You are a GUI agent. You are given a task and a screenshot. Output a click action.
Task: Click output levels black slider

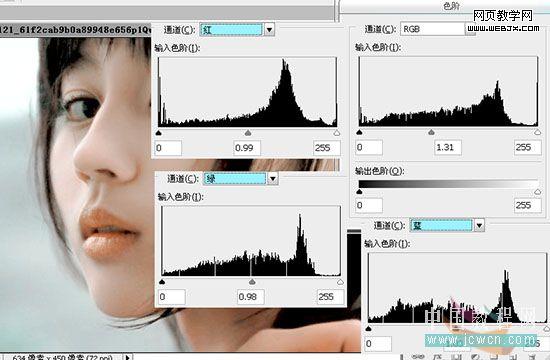coord(359,192)
